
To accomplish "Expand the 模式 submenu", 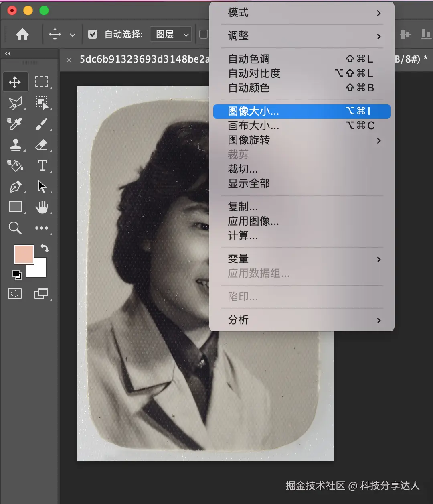I will coord(301,13).
